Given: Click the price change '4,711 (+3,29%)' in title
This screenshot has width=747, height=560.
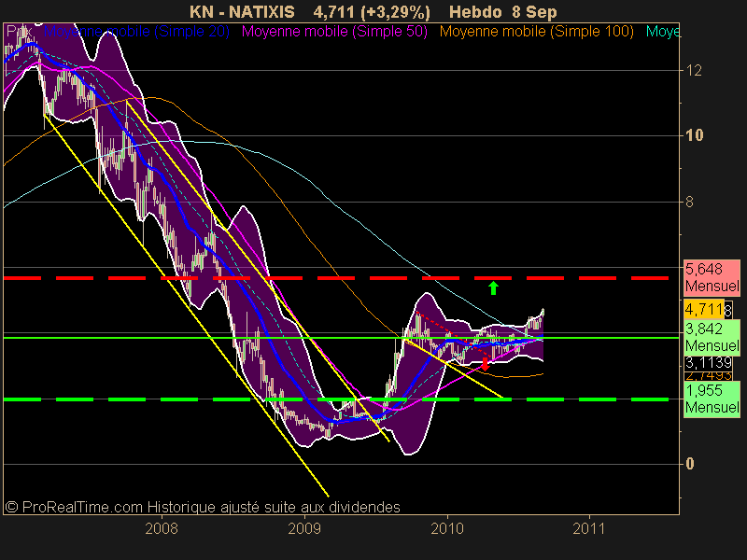Looking at the screenshot, I should tap(372, 12).
